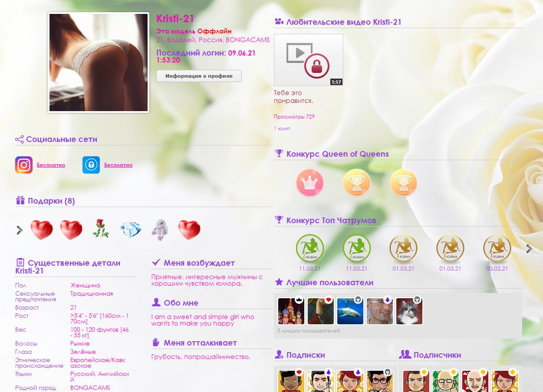Image resolution: width=543 pixels, height=392 pixels.
Task: Click the Kristi-21 profile name heading
Action: (x=175, y=19)
